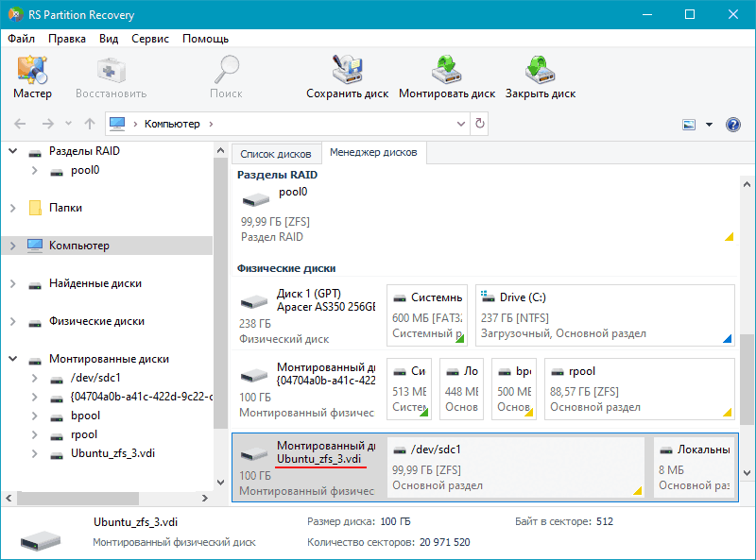Open the navigation recent locations dropdown
Screen dimensions: 756x560
[68, 124]
